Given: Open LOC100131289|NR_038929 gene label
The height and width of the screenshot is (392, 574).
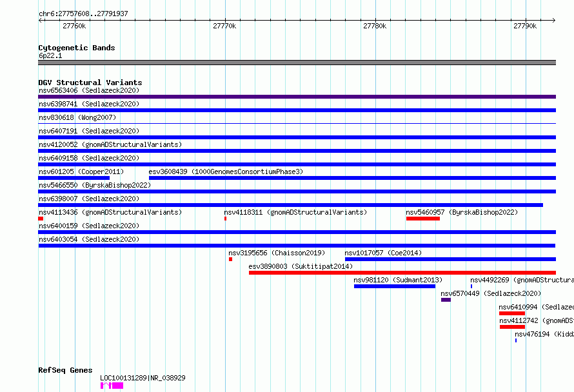Looking at the screenshot, I should pyautogui.click(x=143, y=378).
